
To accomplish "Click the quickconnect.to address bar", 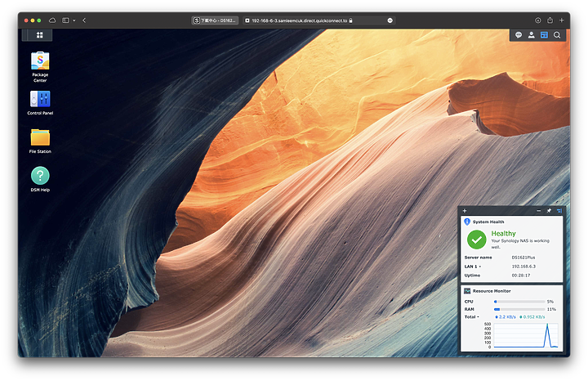I will pos(318,20).
